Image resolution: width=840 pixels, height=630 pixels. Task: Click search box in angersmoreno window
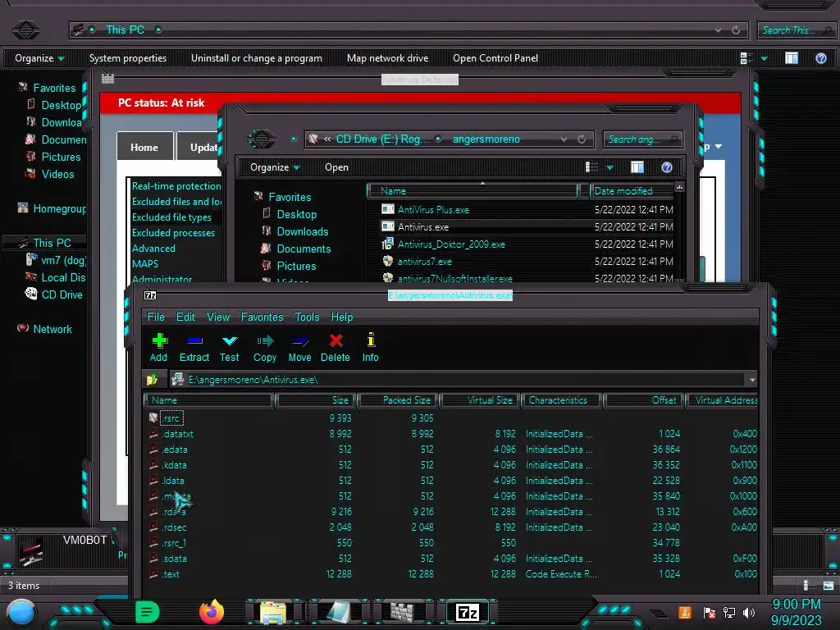click(x=642, y=139)
